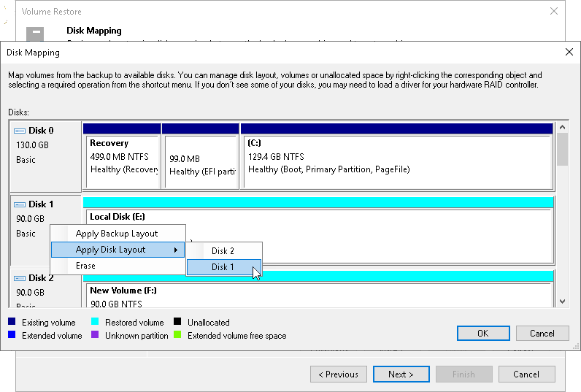Image resolution: width=581 pixels, height=392 pixels.
Task: Click the 'Basic' type text of Disk 0
Action: pyautogui.click(x=26, y=160)
